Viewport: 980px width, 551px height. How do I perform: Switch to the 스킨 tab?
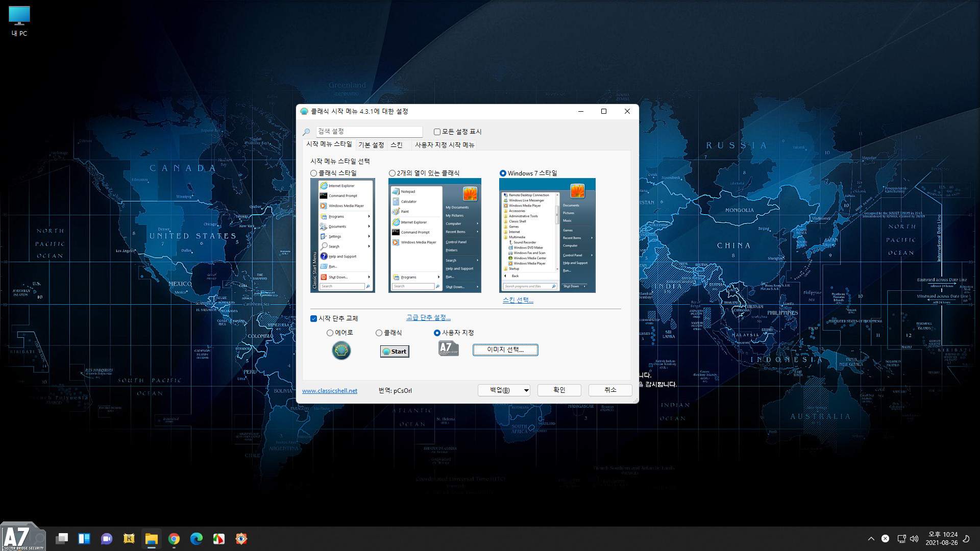pyautogui.click(x=397, y=145)
